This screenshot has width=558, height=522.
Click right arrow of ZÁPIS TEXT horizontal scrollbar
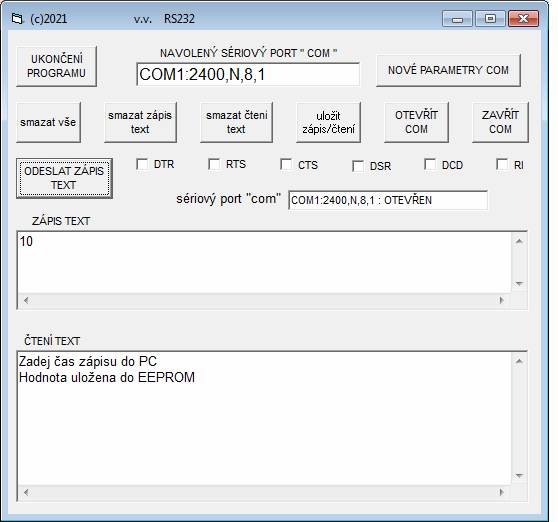click(502, 301)
